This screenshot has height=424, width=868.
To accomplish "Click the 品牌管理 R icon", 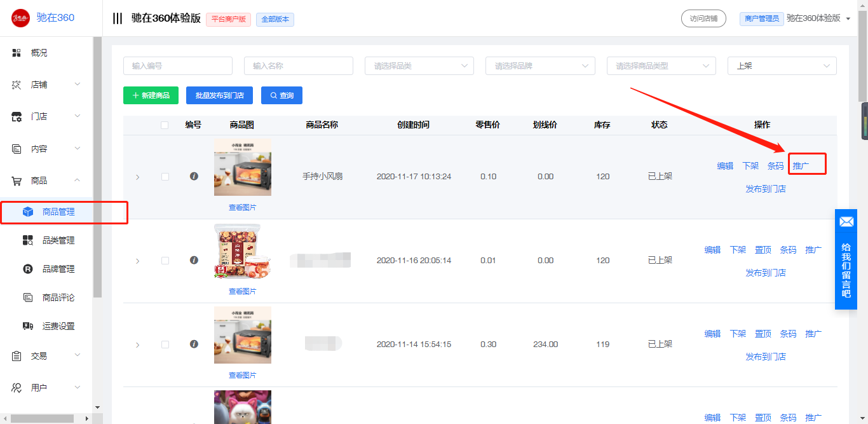I will (x=28, y=269).
